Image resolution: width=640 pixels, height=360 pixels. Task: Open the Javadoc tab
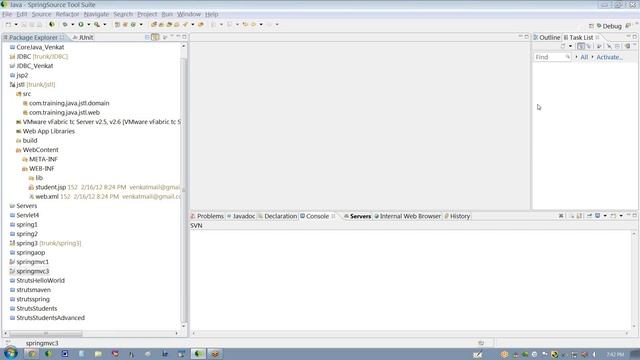tap(241, 216)
